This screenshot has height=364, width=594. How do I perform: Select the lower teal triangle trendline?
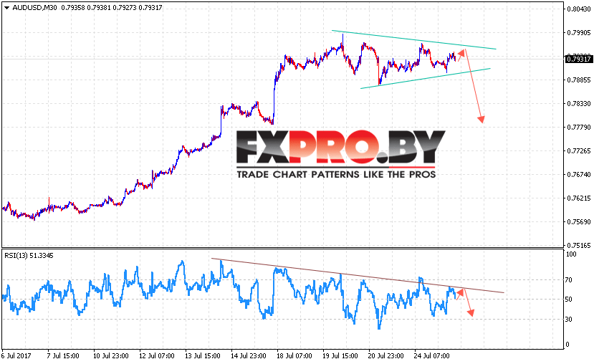tap(426, 78)
